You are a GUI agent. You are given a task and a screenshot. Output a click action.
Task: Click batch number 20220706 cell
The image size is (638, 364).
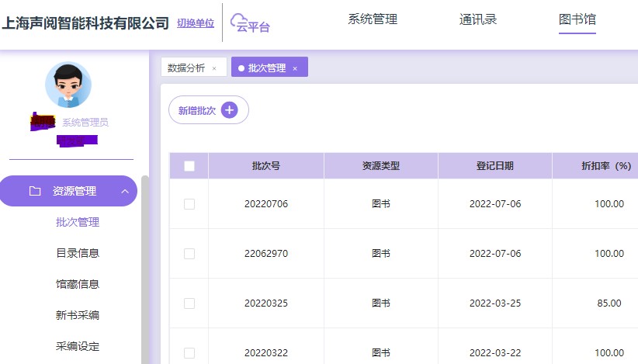tap(266, 204)
